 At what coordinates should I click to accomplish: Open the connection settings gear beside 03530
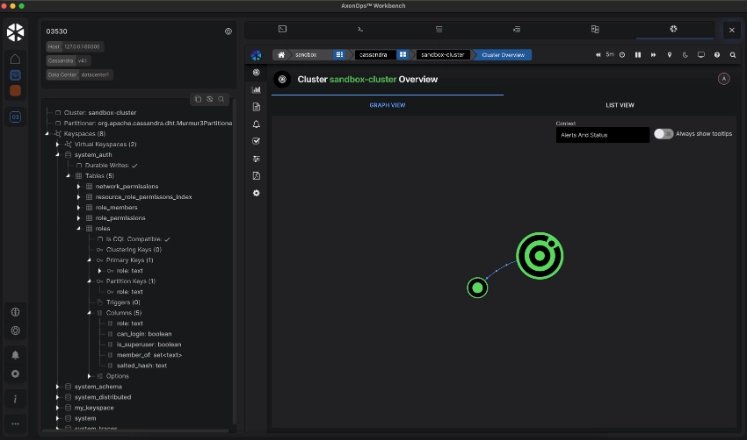[228, 32]
